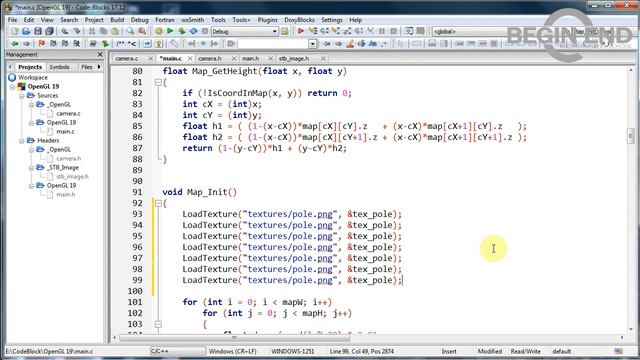The width and height of the screenshot is (640, 360).
Task: Open the Settings menu
Action: pyautogui.click(x=331, y=20)
